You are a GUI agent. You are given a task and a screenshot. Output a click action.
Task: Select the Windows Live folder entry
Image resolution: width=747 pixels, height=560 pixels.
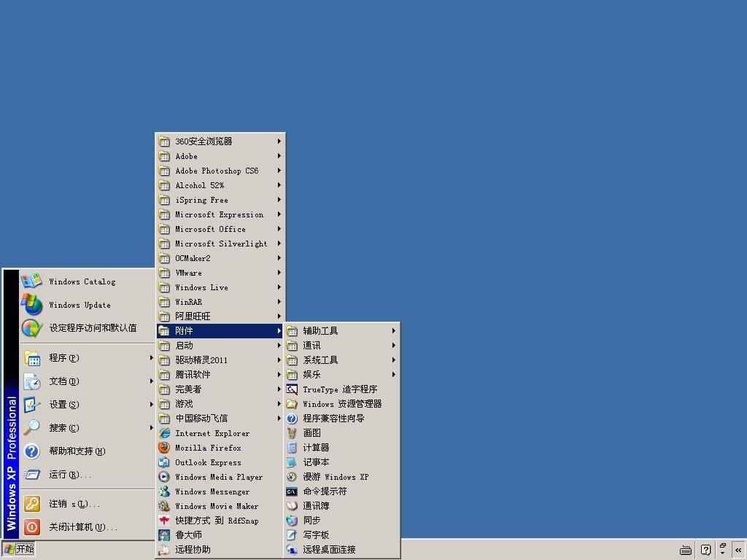[x=220, y=287]
